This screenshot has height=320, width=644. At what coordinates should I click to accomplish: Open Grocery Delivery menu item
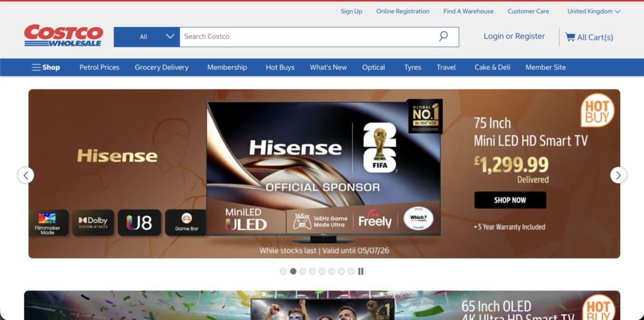pyautogui.click(x=162, y=67)
